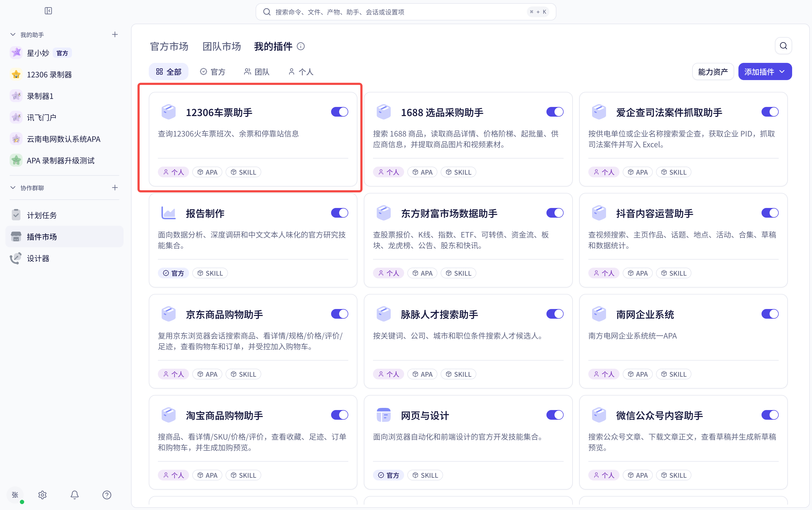Collapse the sidebar with the panel icon
This screenshot has height=510, width=812.
[x=48, y=11]
